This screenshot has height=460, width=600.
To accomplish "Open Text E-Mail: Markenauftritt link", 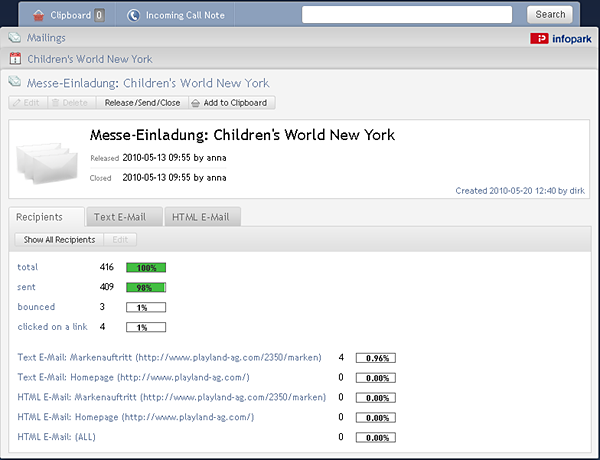I will tap(170, 357).
